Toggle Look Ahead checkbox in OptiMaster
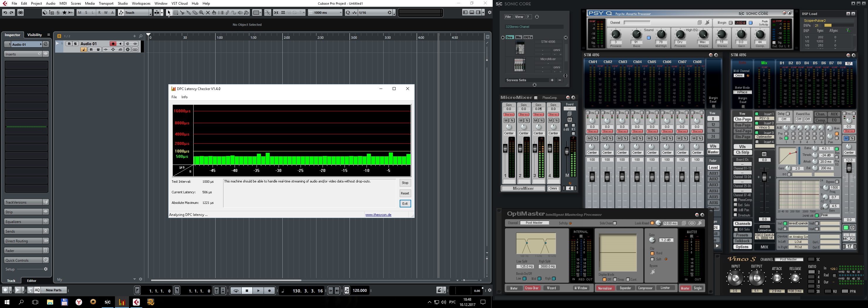 [x=652, y=223]
